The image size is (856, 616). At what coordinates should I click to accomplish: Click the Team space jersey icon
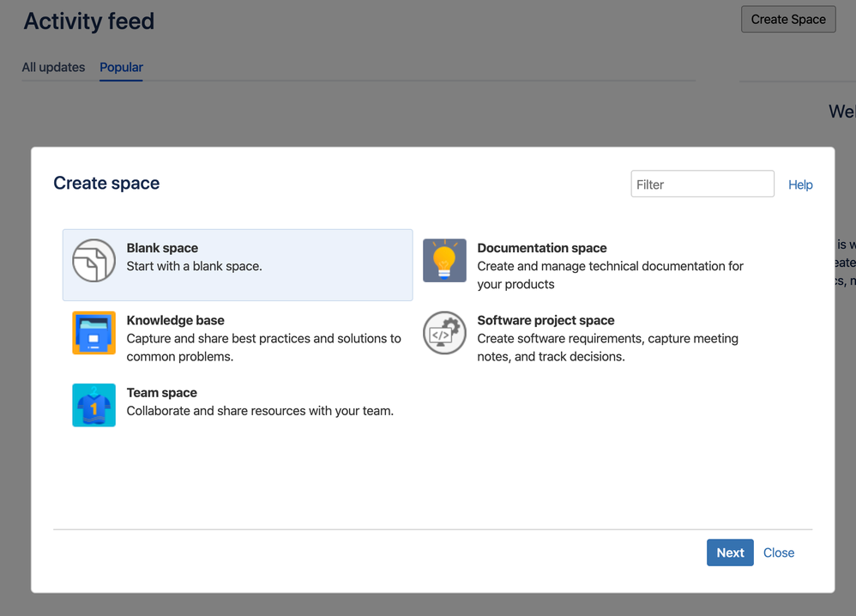point(93,405)
